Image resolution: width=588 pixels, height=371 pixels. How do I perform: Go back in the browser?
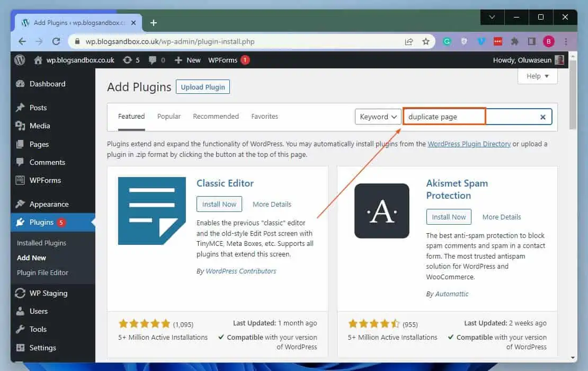click(x=22, y=41)
